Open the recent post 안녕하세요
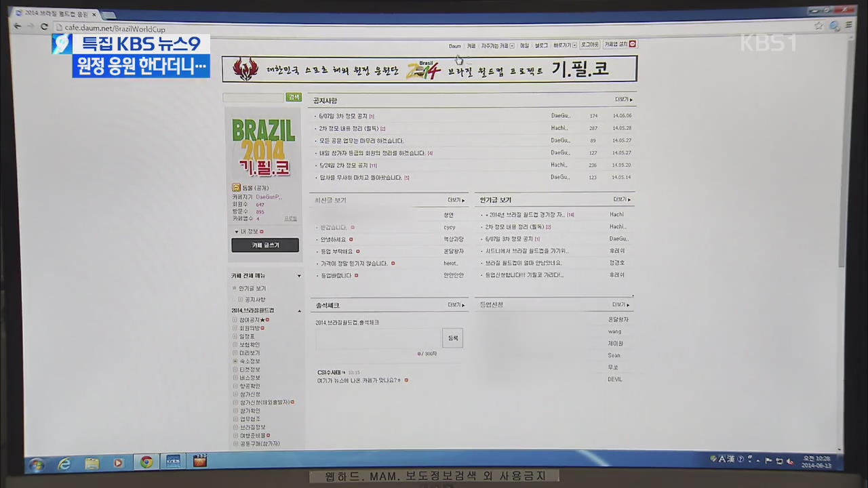This screenshot has height=488, width=868. (x=333, y=239)
